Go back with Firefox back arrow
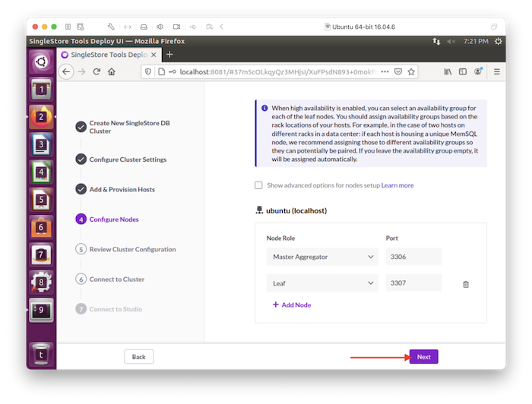The image size is (532, 404). coord(66,72)
